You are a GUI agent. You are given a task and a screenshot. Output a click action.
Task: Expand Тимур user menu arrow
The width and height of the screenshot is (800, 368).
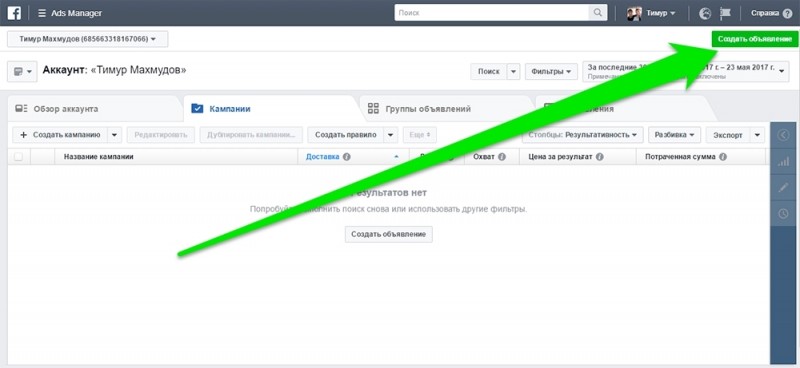pos(673,14)
